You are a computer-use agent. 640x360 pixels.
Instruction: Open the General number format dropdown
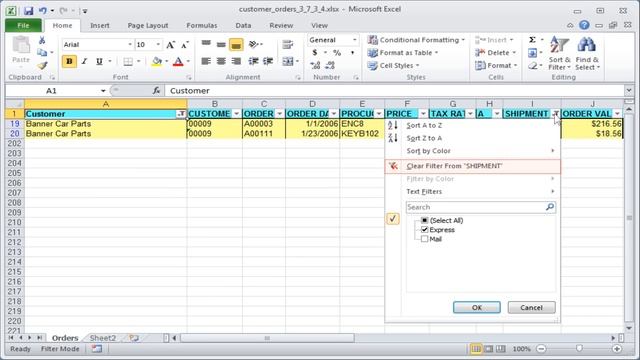tap(354, 40)
